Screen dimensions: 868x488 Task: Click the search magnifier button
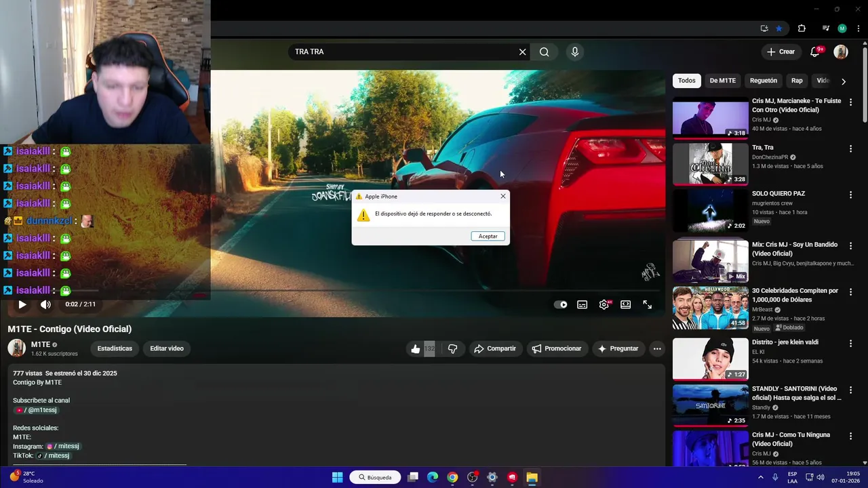(x=544, y=52)
